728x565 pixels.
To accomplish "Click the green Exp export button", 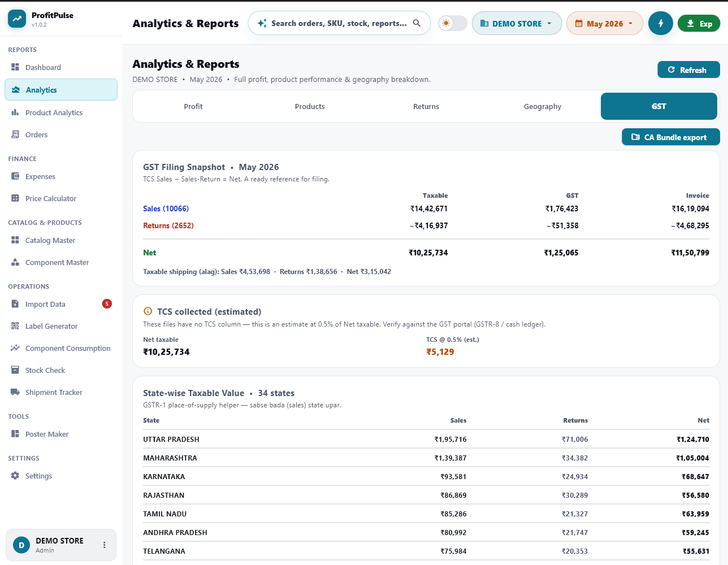I will [x=699, y=24].
